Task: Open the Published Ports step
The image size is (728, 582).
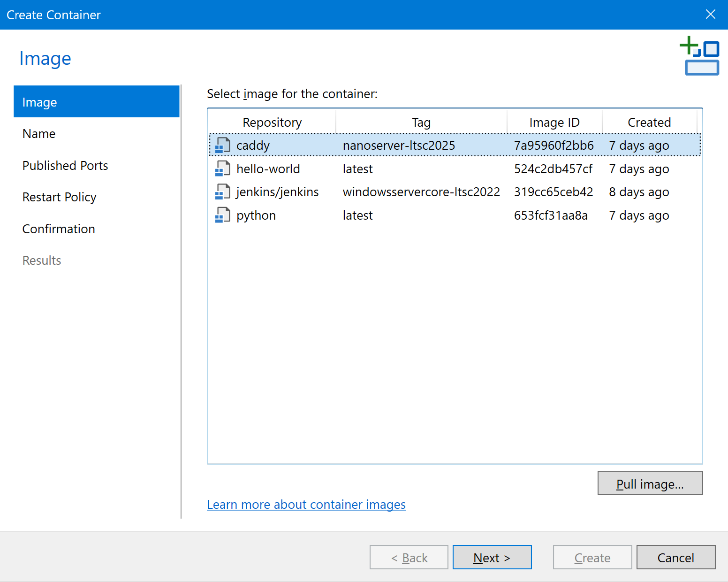Action: [x=65, y=166]
